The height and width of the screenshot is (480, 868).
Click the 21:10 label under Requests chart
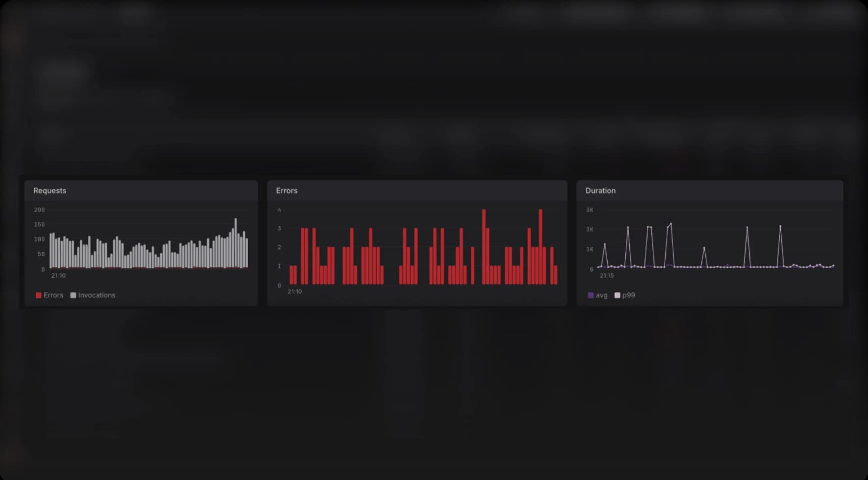(x=58, y=276)
